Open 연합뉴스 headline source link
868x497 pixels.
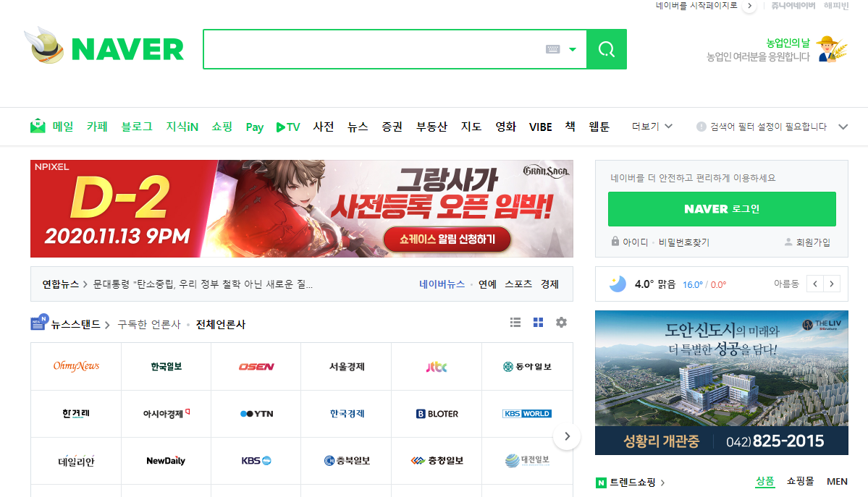[x=61, y=284]
